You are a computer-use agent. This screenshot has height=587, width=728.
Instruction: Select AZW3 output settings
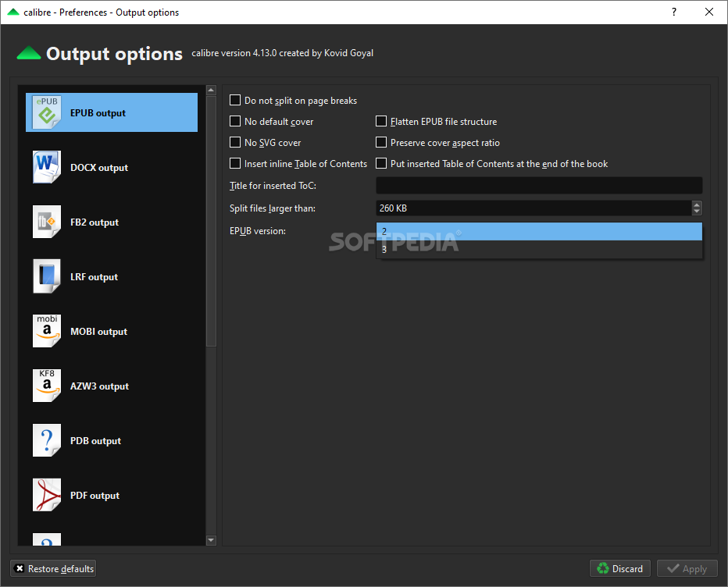pyautogui.click(x=112, y=386)
